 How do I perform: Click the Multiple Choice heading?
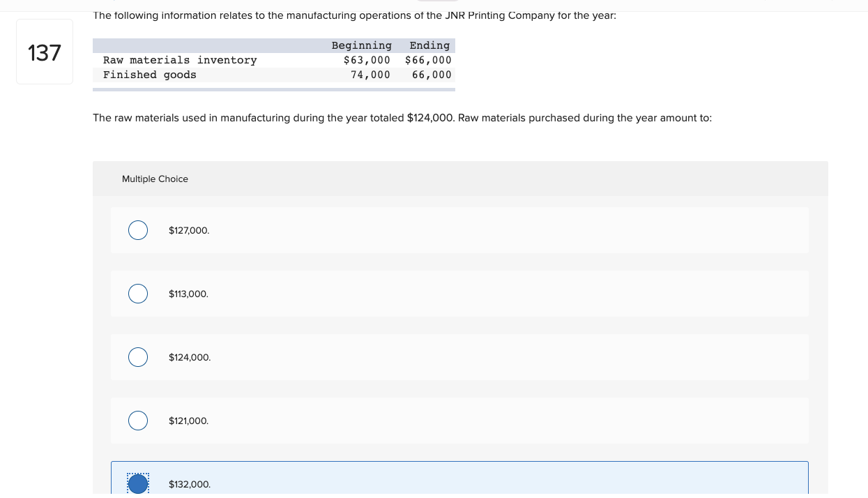155,179
